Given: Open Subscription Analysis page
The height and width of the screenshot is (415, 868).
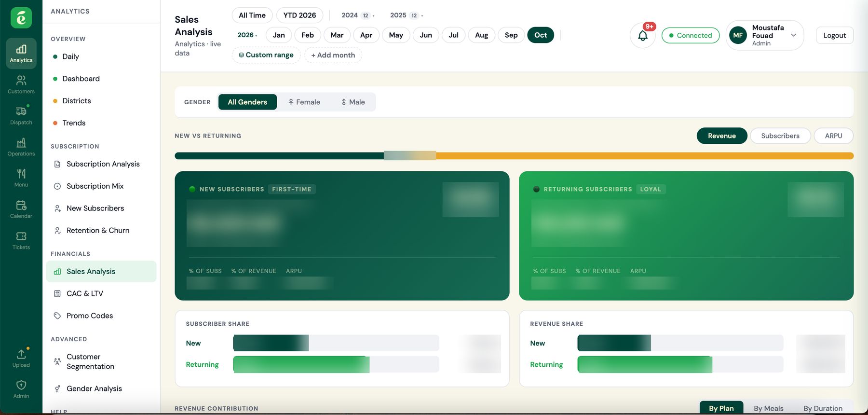Looking at the screenshot, I should pos(101,164).
